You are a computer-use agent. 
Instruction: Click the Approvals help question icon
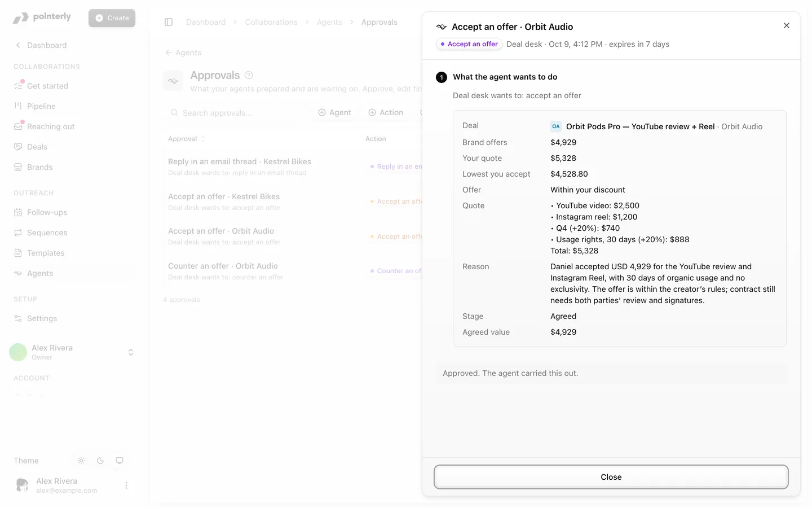click(249, 75)
